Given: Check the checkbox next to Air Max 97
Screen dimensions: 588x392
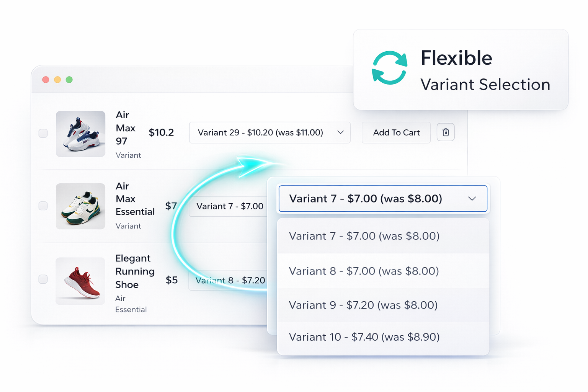Looking at the screenshot, I should pos(43,133).
